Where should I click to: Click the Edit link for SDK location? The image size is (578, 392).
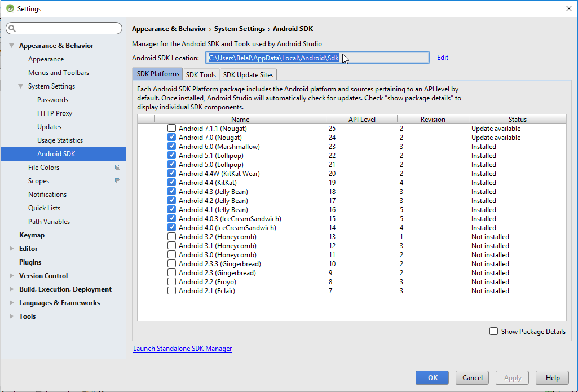coord(442,58)
